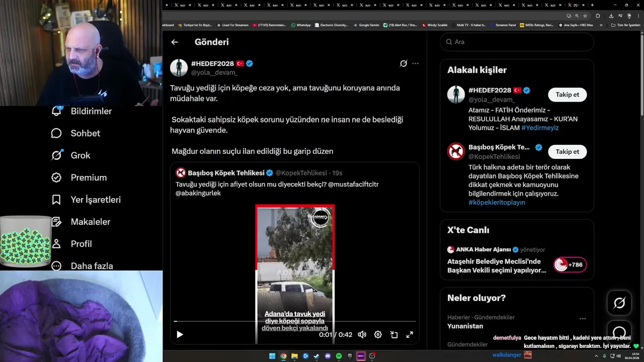This screenshot has width=644, height=362.
Task: Click Premium badge icon in sidebar
Action: tap(56, 177)
